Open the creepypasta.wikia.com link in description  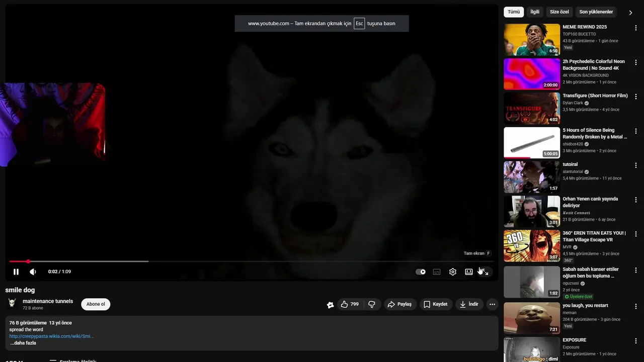coord(51,336)
